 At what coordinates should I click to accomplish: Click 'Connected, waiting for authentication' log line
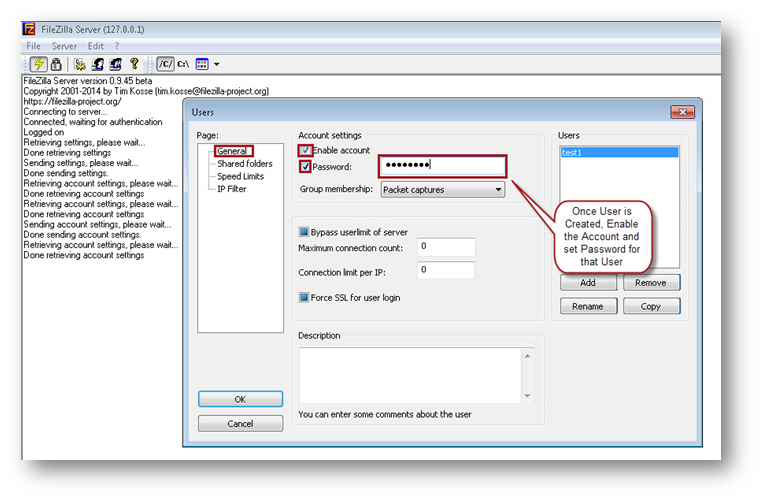(93, 122)
